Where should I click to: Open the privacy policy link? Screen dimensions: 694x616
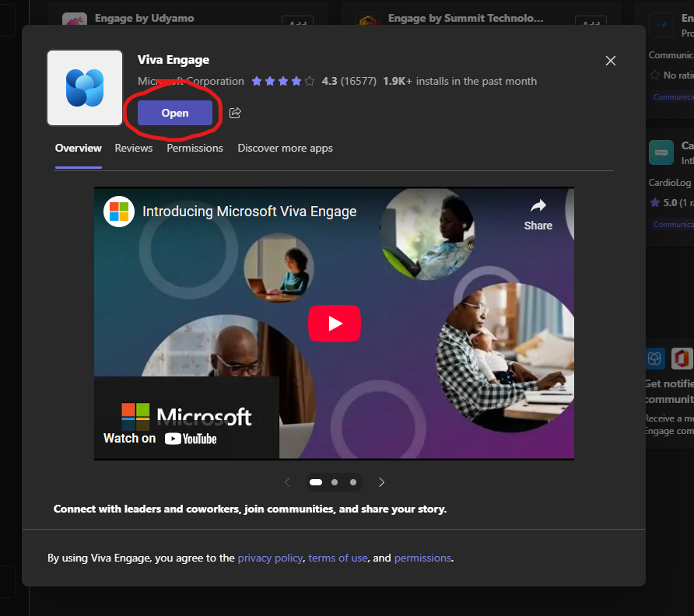[x=270, y=558]
